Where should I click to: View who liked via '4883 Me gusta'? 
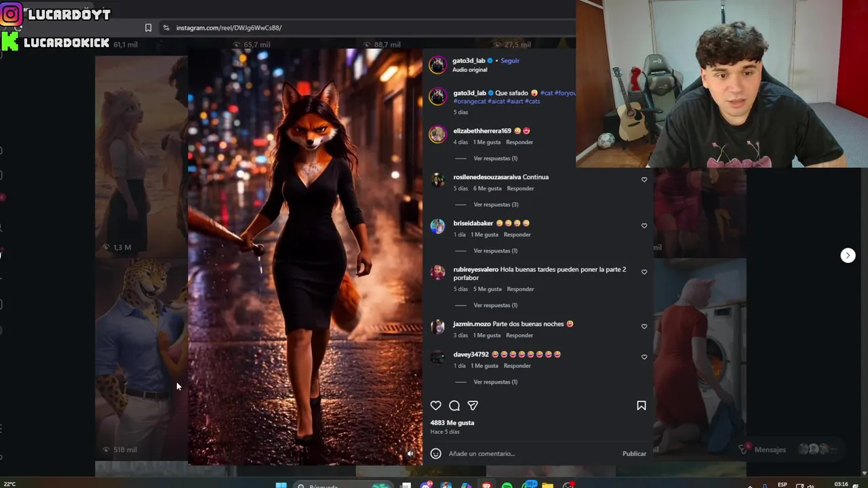[x=452, y=422]
